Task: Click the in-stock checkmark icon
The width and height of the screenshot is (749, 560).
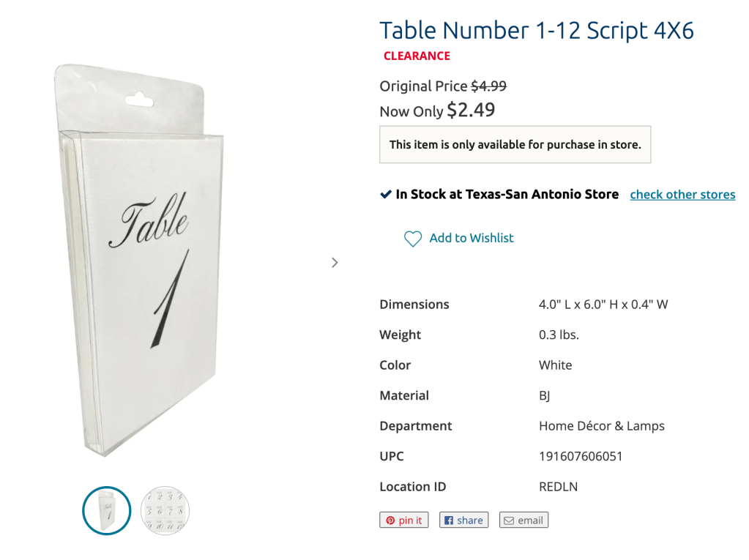Action: (386, 195)
